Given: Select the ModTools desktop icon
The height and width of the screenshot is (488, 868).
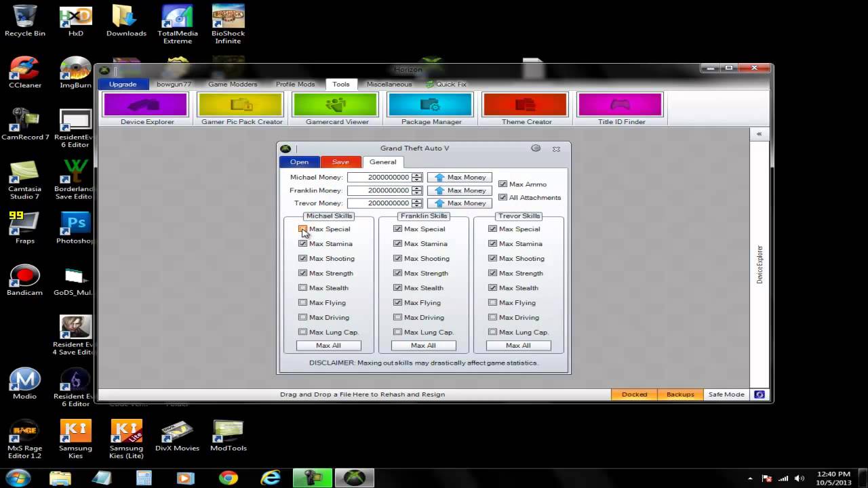Looking at the screenshot, I should click(228, 436).
